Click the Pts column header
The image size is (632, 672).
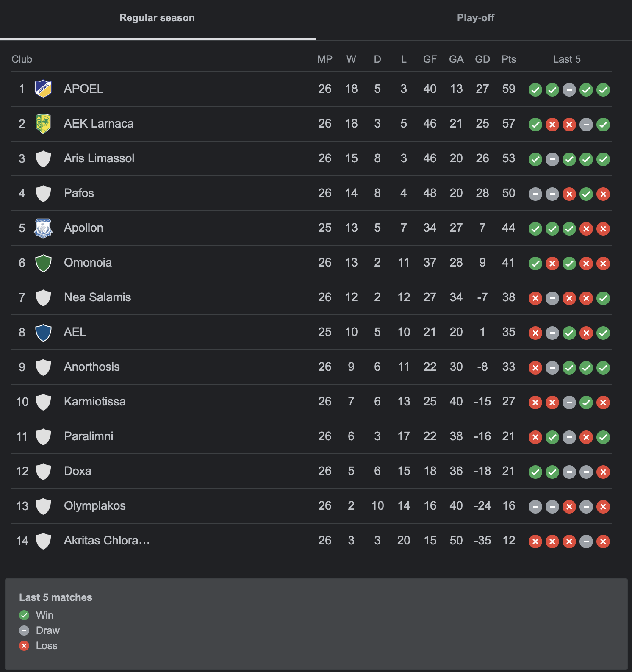point(509,59)
